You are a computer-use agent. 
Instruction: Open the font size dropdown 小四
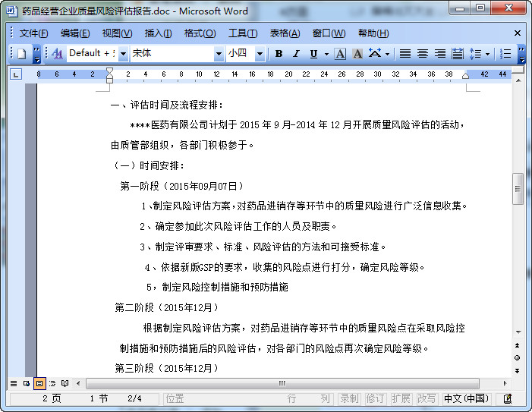click(260, 54)
